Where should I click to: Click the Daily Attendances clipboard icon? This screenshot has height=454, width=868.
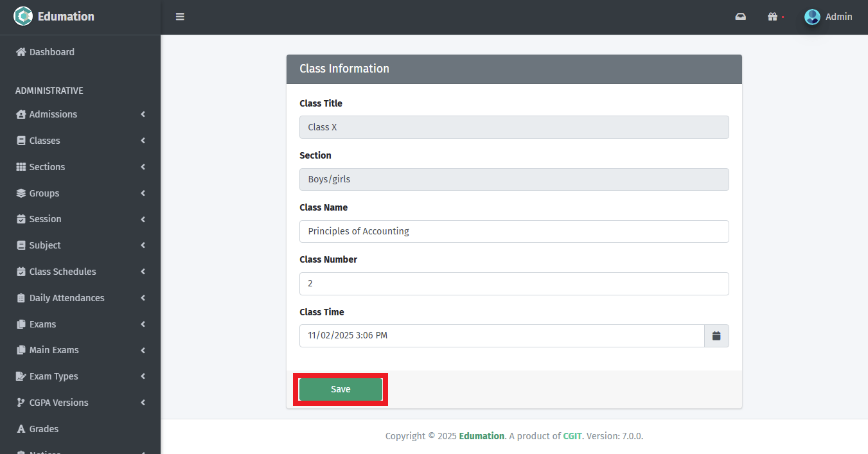(x=21, y=298)
